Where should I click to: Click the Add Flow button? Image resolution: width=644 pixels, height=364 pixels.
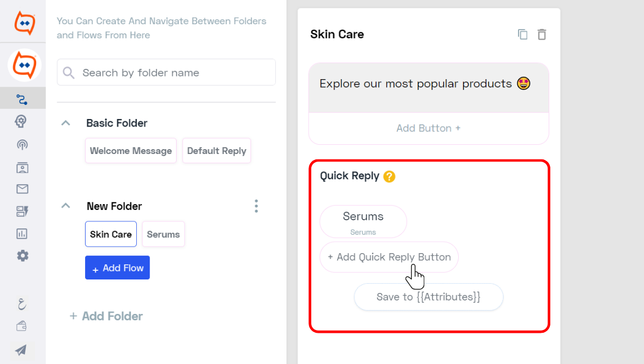[117, 268]
